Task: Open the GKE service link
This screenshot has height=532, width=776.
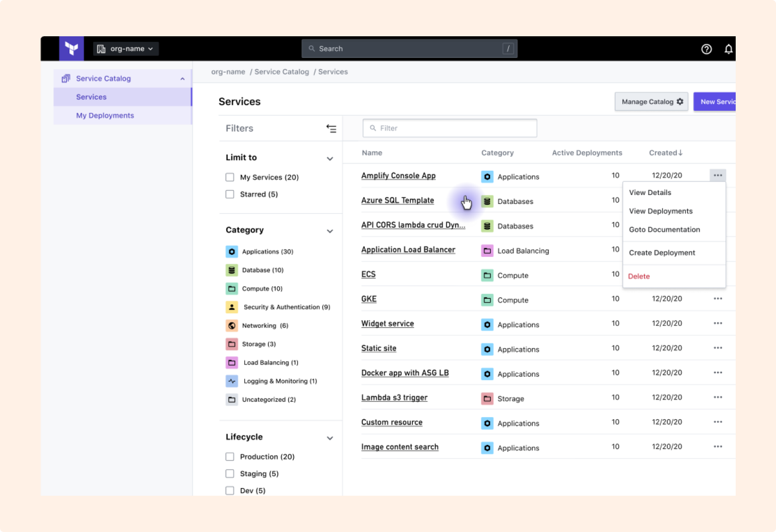Action: 369,299
